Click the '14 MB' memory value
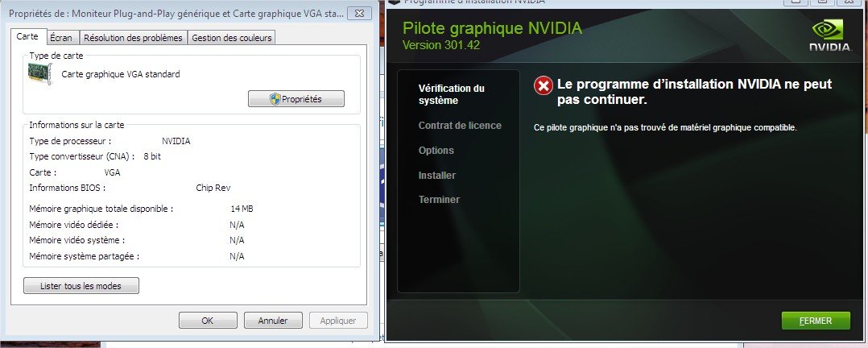Viewport: 868px width, 348px height. click(x=242, y=209)
